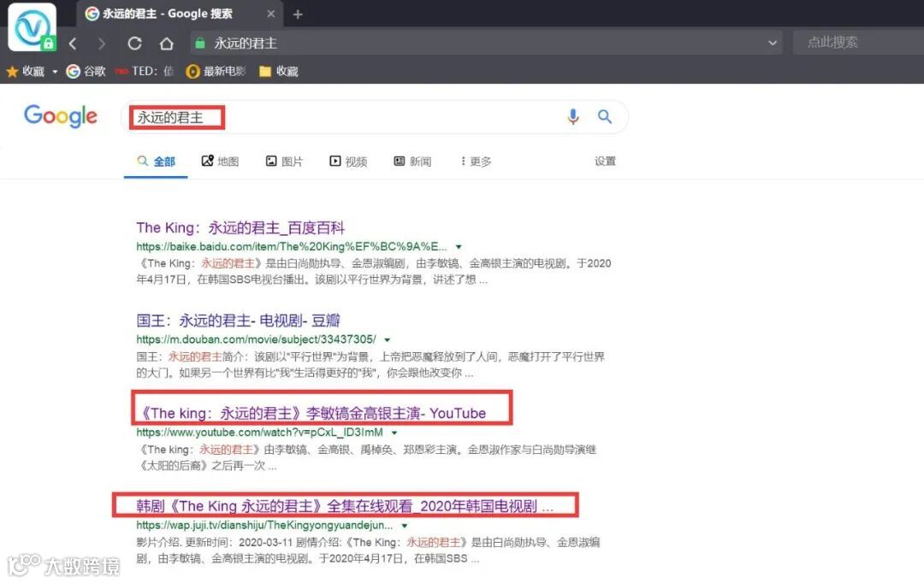Expand the baike.baidu.com URL dropdown arrow
Image resolution: width=924 pixels, height=583 pixels.
pos(459,247)
